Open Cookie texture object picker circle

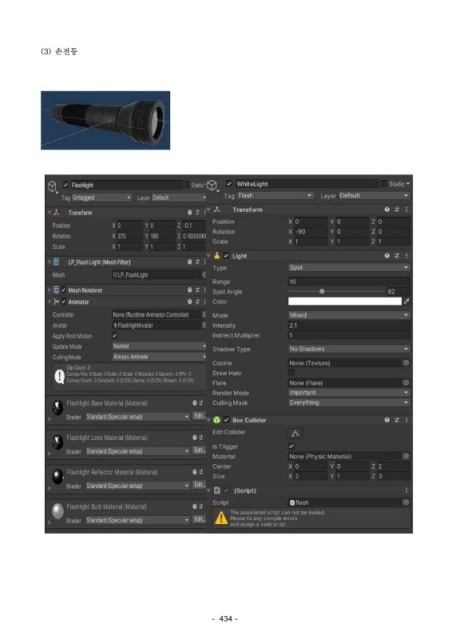(406, 362)
